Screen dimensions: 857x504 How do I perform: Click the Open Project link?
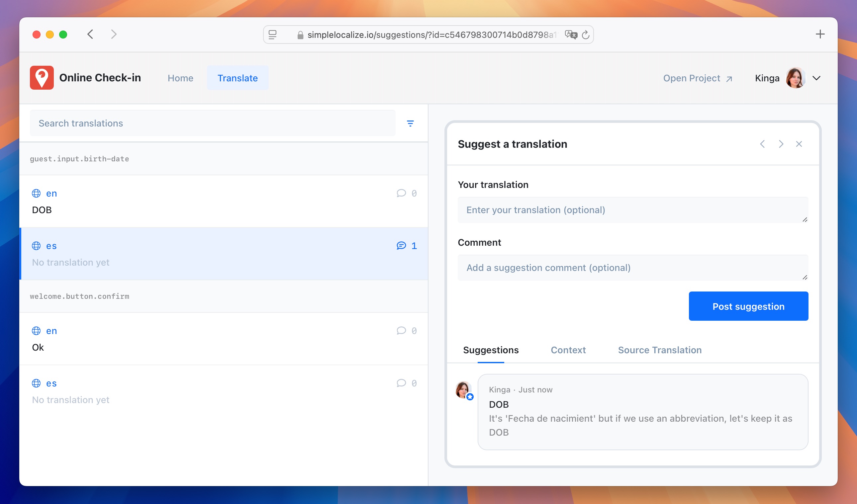click(698, 78)
